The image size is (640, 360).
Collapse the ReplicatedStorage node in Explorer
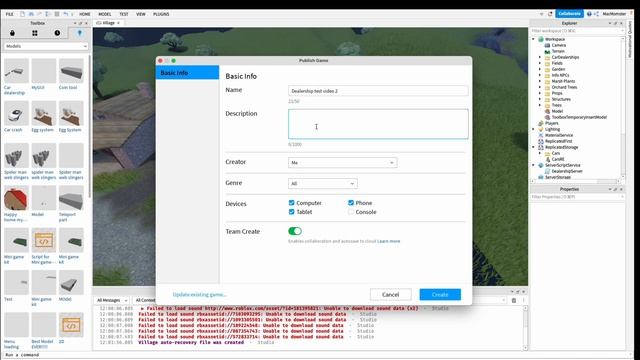tap(533, 147)
